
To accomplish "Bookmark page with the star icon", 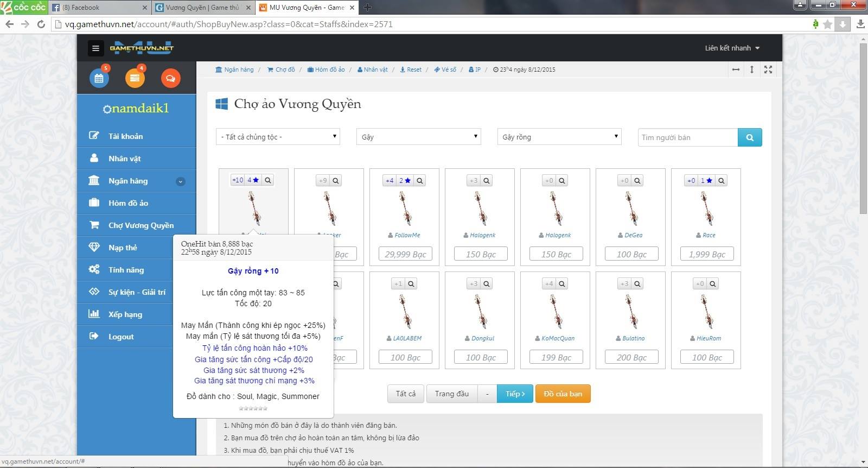I will point(827,24).
